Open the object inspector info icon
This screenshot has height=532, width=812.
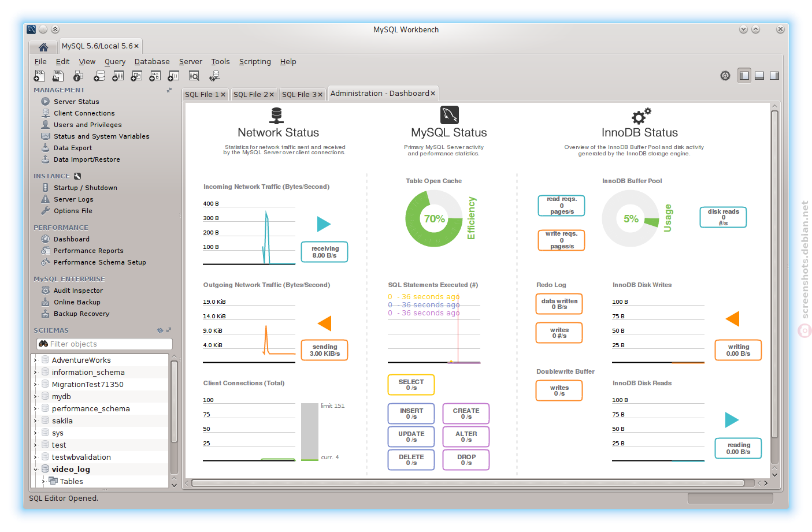78,76
